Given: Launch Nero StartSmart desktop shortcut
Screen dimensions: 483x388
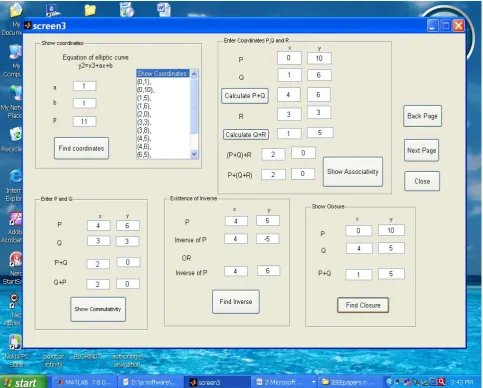Looking at the screenshot, I should (15, 260).
